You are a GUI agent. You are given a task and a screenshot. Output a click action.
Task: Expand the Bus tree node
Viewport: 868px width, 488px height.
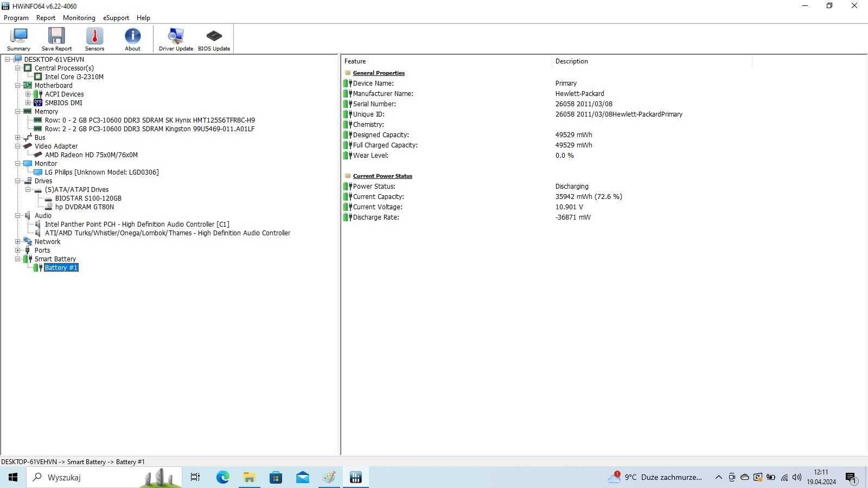point(18,138)
